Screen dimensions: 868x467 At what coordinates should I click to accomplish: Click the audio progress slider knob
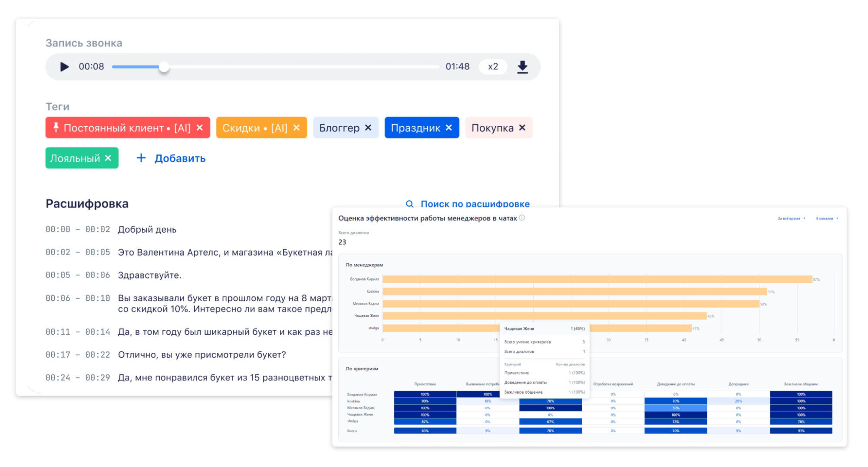coord(164,67)
